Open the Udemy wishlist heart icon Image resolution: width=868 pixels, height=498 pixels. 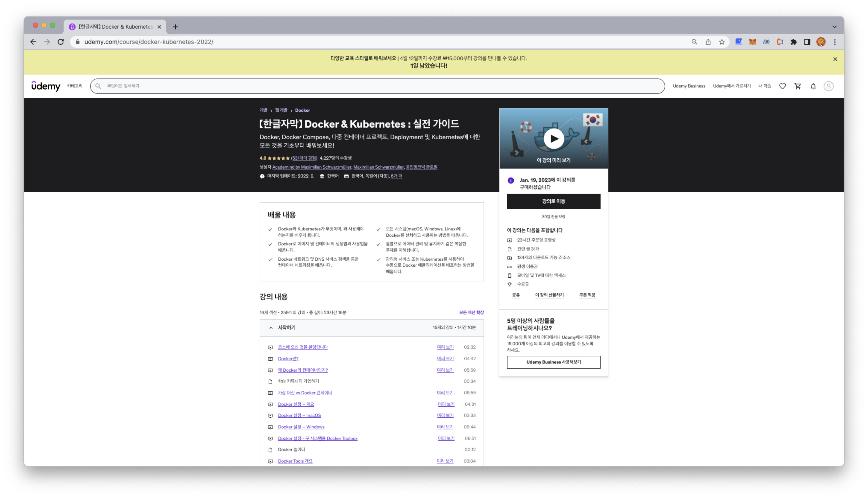click(782, 86)
